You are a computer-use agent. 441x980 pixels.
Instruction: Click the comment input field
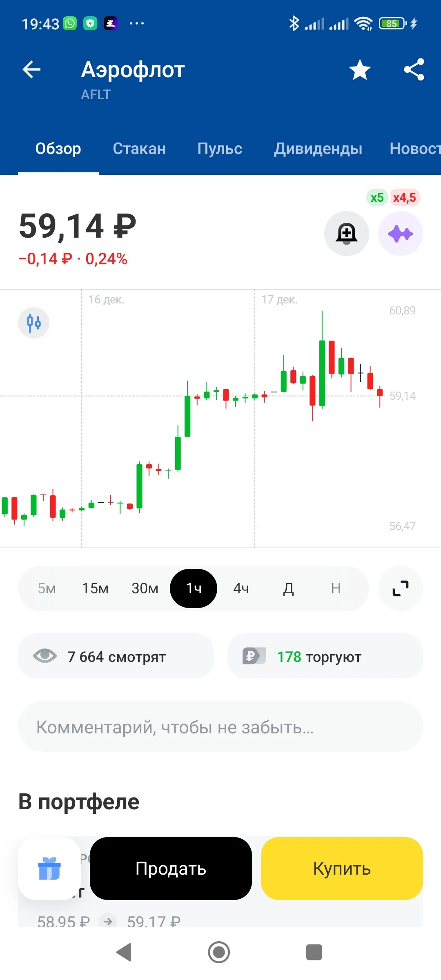[x=220, y=727]
